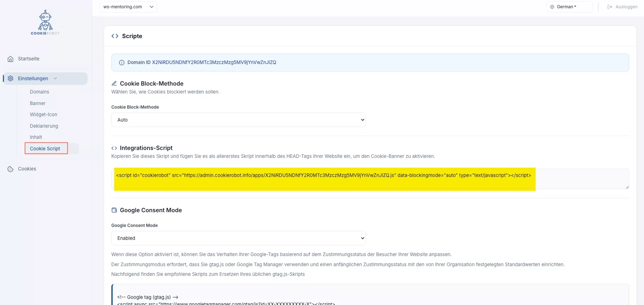Image resolution: width=644 pixels, height=305 pixels.
Task: Collapse the Einstellungen menu chevron
Action: [55, 78]
